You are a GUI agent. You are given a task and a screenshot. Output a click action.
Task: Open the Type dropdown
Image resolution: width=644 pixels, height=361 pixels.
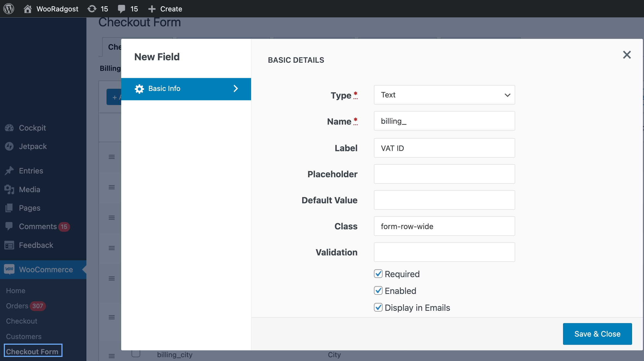click(x=444, y=95)
